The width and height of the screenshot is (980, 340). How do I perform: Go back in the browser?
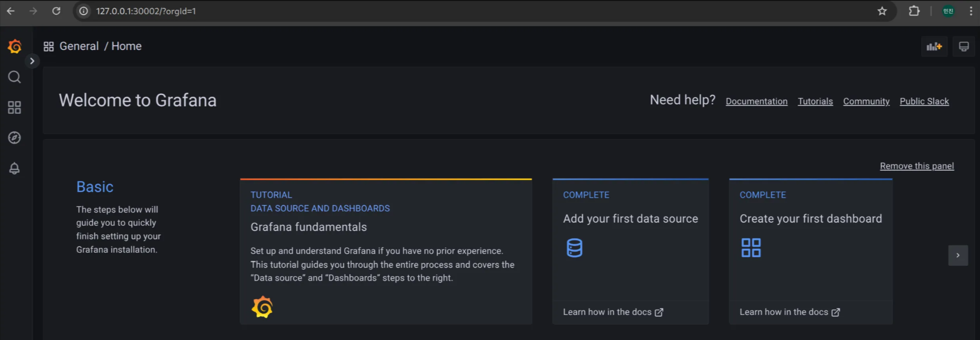click(x=11, y=11)
